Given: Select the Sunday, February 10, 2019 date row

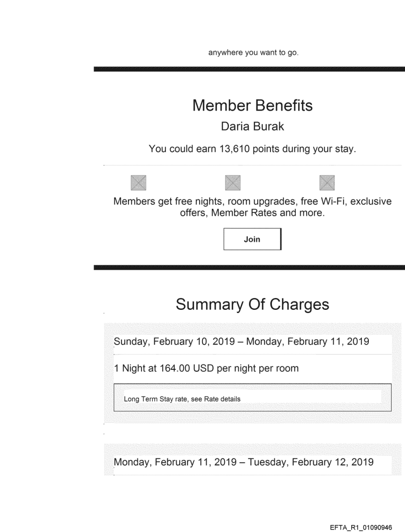Looking at the screenshot, I should point(241,342).
